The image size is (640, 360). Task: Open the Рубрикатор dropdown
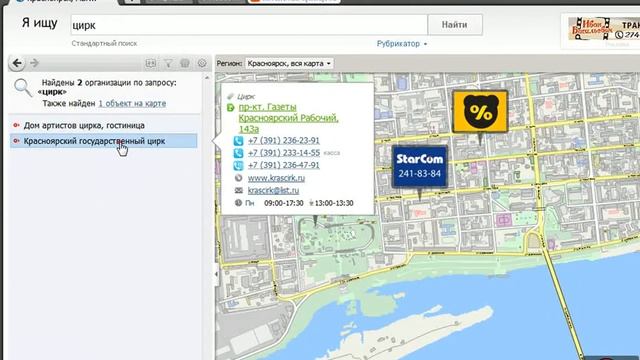(x=402, y=44)
